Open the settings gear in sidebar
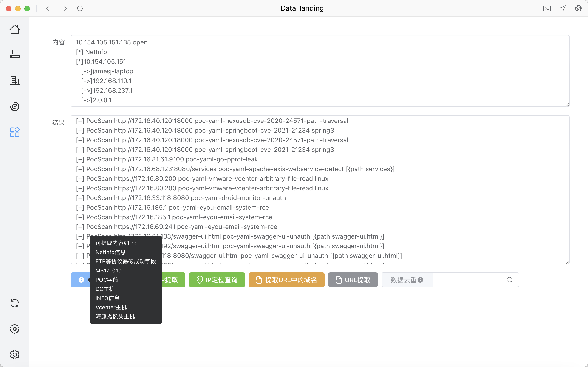This screenshot has width=588, height=367. [14, 355]
